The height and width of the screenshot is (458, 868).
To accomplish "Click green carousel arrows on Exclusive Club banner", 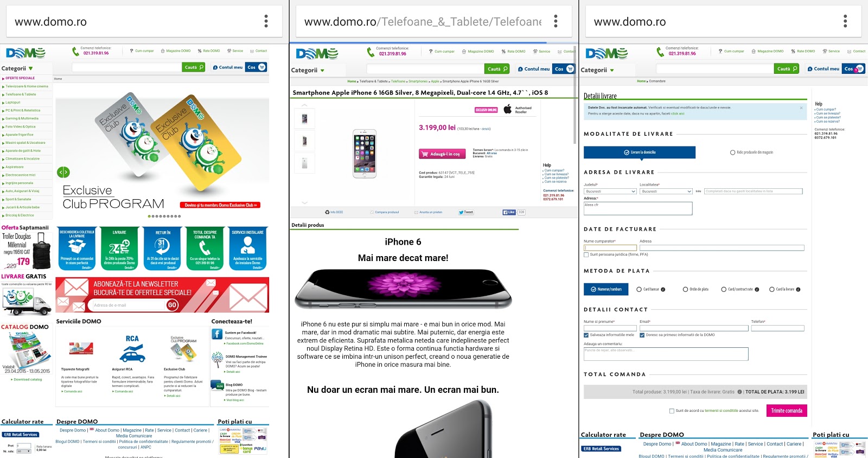I will 63,173.
